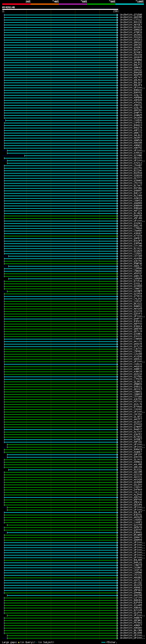Select the purple ~60% identity legend band
Screen dimensions: 146x644
[73, 4]
